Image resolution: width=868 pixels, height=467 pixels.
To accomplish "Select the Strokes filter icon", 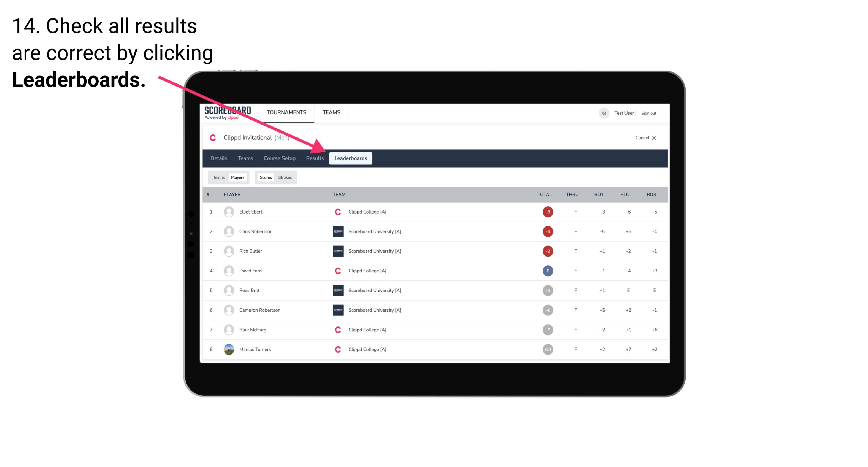I will pyautogui.click(x=285, y=177).
